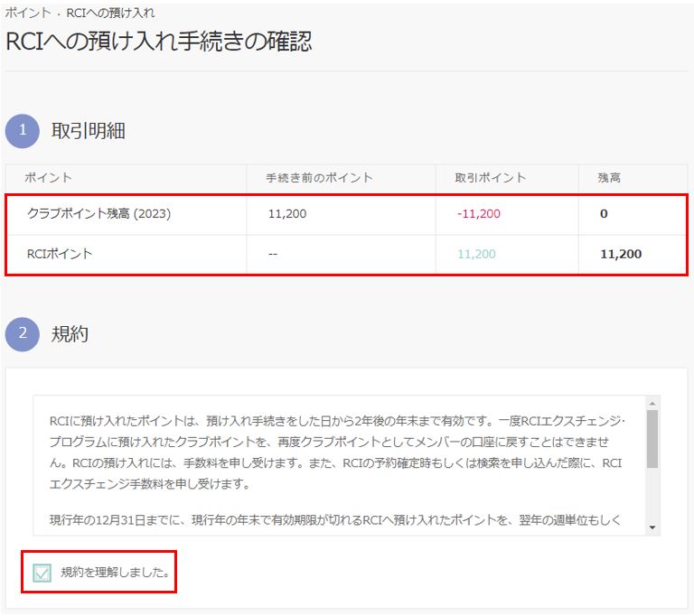The image size is (694, 616).
Task: Click the terms scrollbar down arrow
Action: (652, 527)
